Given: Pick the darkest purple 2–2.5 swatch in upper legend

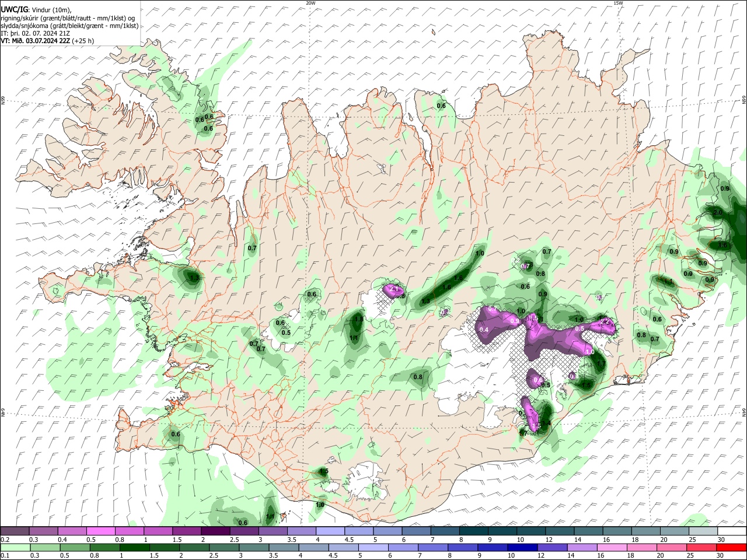Looking at the screenshot, I should [215, 531].
